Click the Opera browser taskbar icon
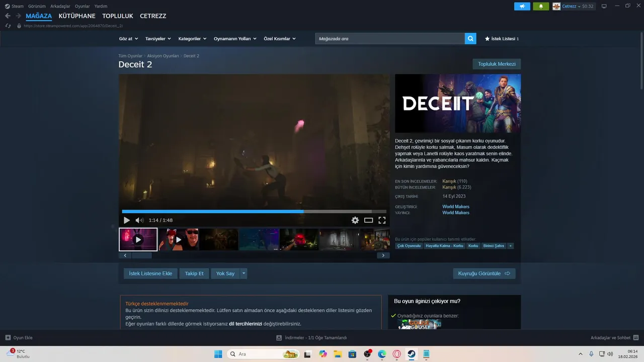Viewport: 644px width, 362px height. pyautogui.click(x=397, y=354)
